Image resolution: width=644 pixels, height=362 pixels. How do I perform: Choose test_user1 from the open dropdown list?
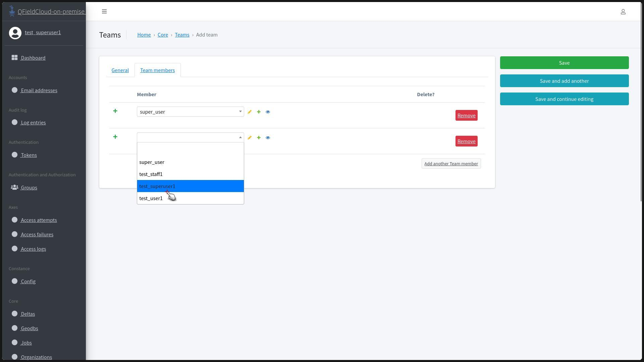point(151,198)
